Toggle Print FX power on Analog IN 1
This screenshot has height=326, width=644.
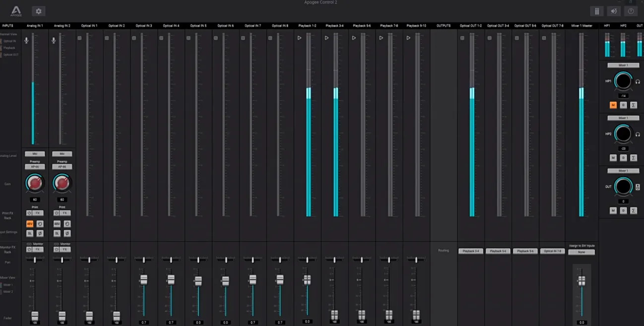tap(29, 213)
